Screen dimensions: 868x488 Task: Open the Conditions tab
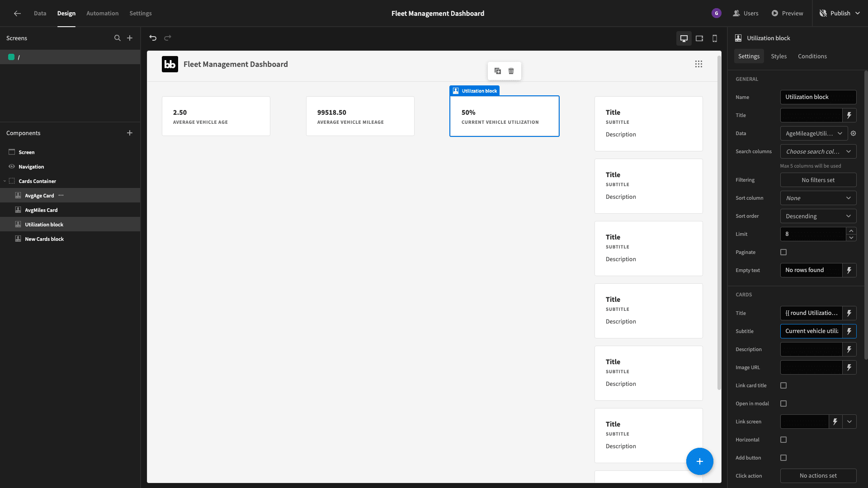click(812, 56)
